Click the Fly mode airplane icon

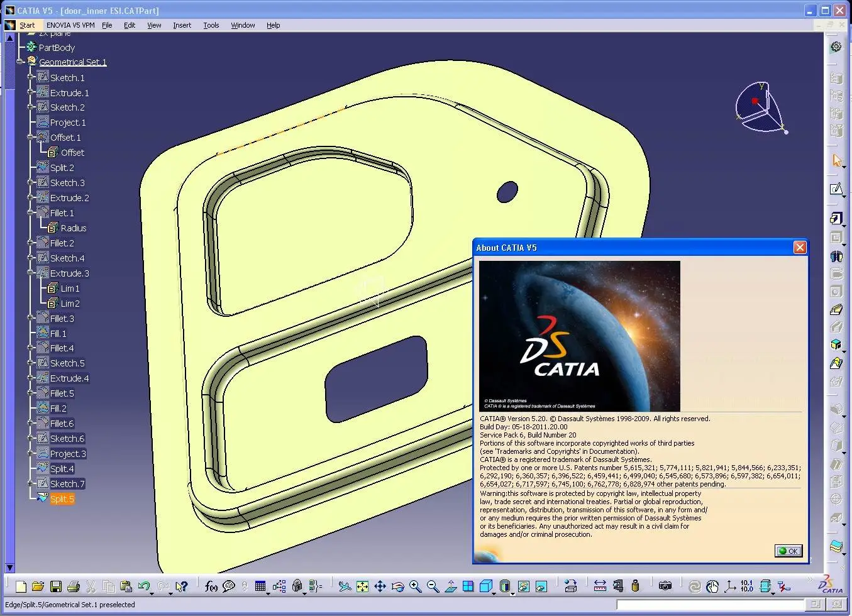pyautogui.click(x=345, y=586)
